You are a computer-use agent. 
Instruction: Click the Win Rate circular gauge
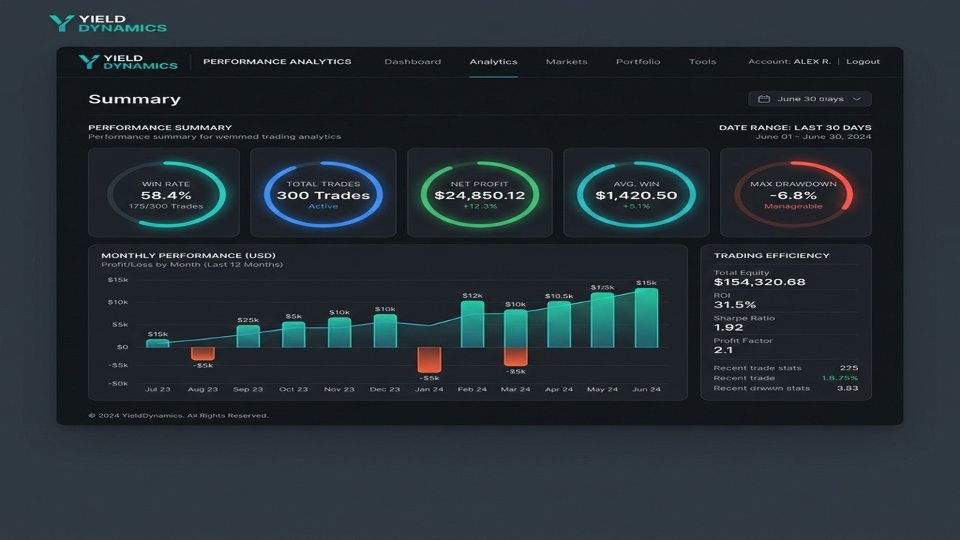(167, 195)
